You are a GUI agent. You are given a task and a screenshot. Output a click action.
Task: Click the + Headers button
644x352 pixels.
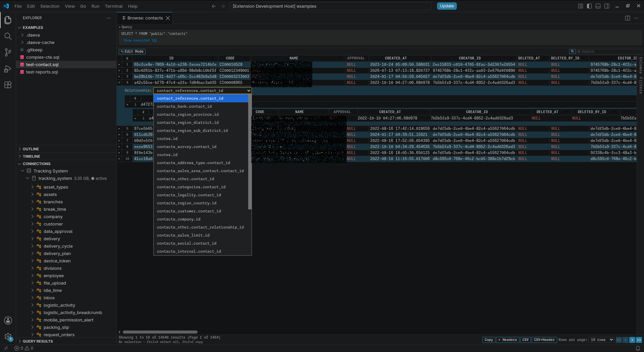point(507,340)
